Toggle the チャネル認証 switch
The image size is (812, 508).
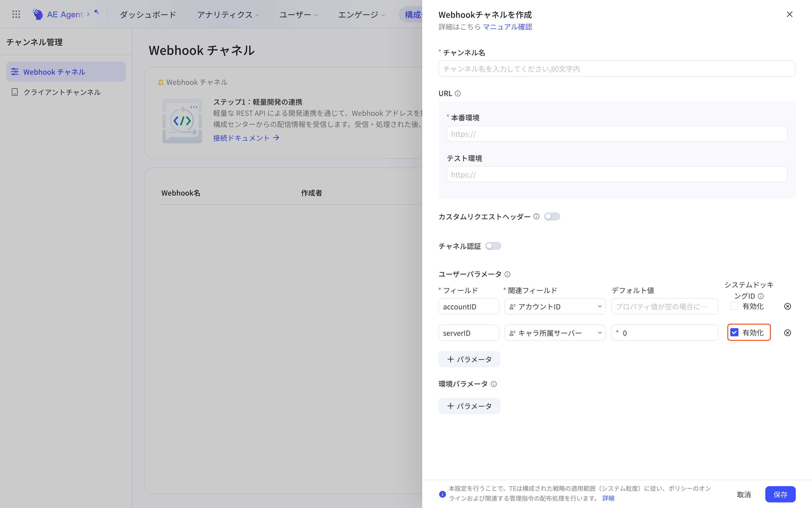coord(493,246)
